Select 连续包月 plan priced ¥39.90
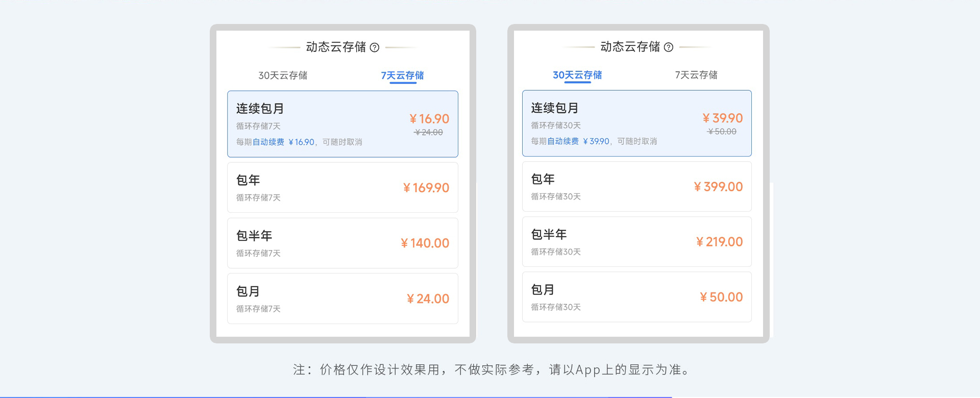Screen dimensions: 980x398 coord(636,123)
